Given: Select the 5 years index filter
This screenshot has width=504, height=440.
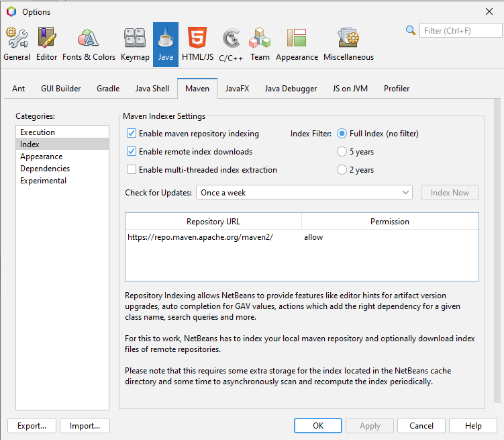Looking at the screenshot, I should click(x=342, y=152).
